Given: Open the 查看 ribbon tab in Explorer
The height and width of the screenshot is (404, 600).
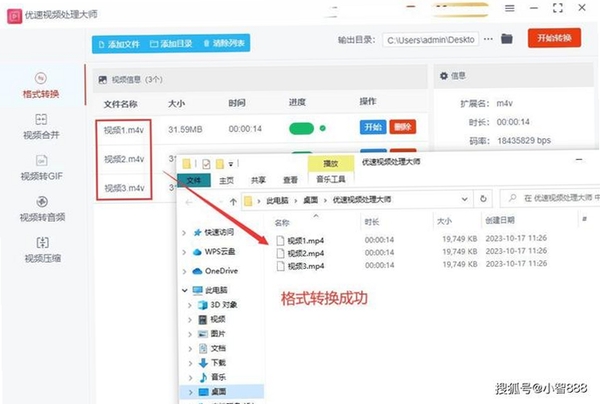Looking at the screenshot, I should coord(290,180).
